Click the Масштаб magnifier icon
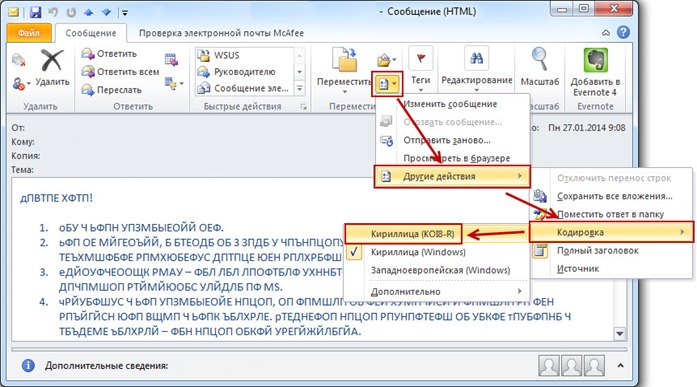This screenshot has width=697, height=387. point(539,59)
